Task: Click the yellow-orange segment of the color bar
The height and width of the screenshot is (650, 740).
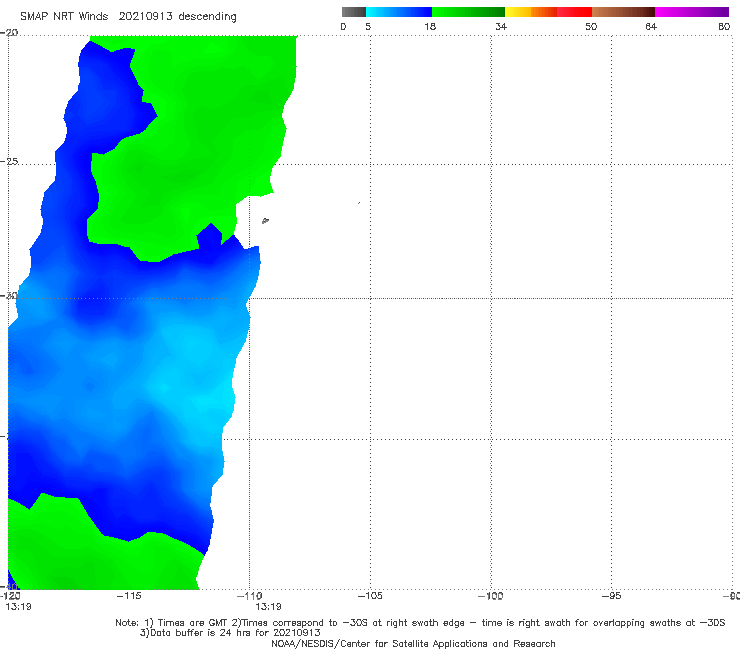Action: (x=530, y=12)
